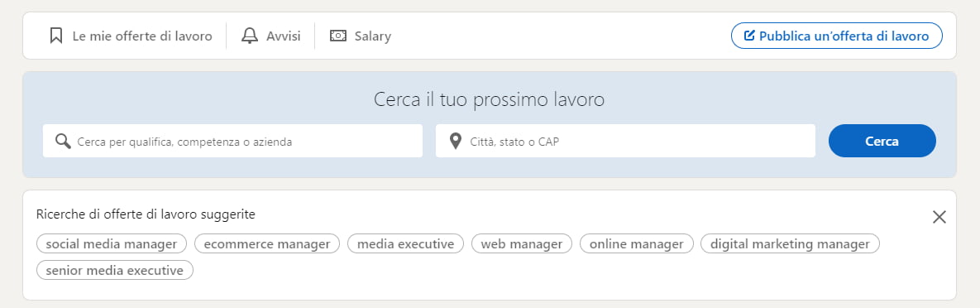
Task: Click the location pin icon
Action: click(x=456, y=141)
